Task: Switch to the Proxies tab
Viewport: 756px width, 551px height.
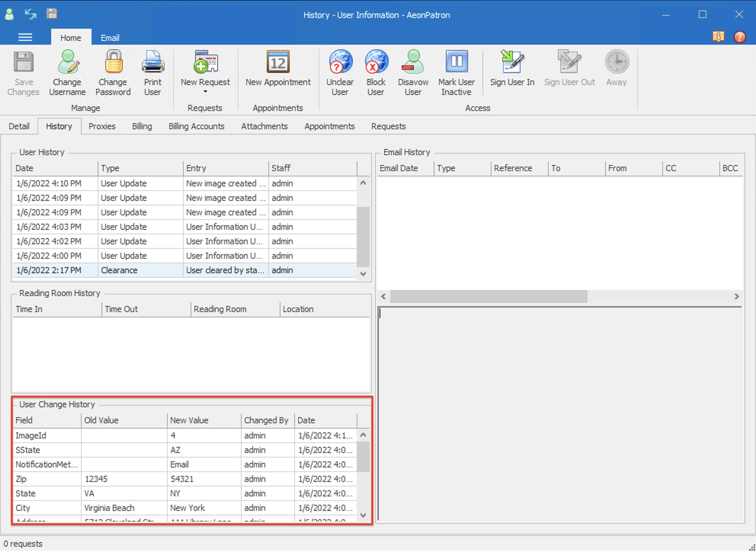Action: pyautogui.click(x=102, y=126)
